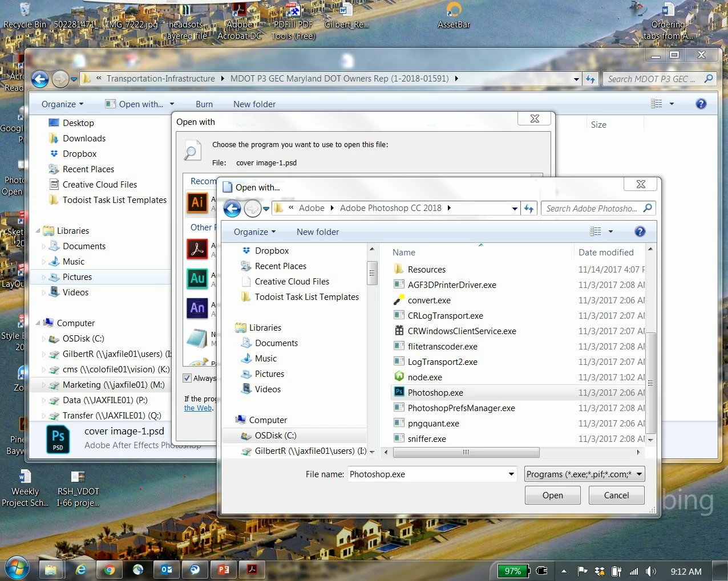Open Google Chrome from the taskbar
728x581 pixels.
110,570
